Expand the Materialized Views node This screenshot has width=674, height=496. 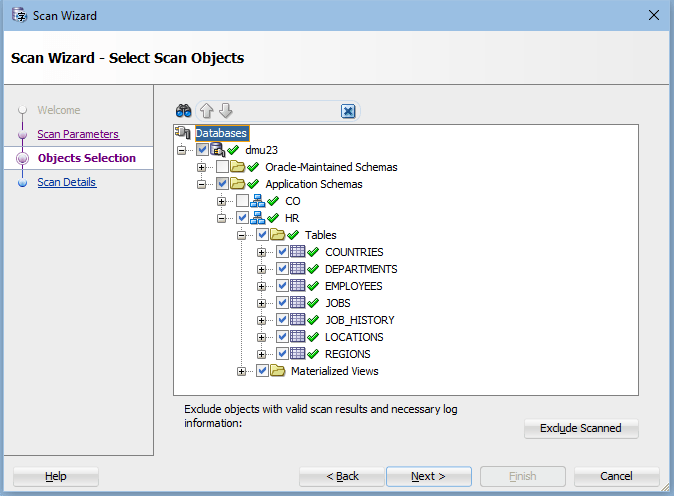tap(242, 371)
